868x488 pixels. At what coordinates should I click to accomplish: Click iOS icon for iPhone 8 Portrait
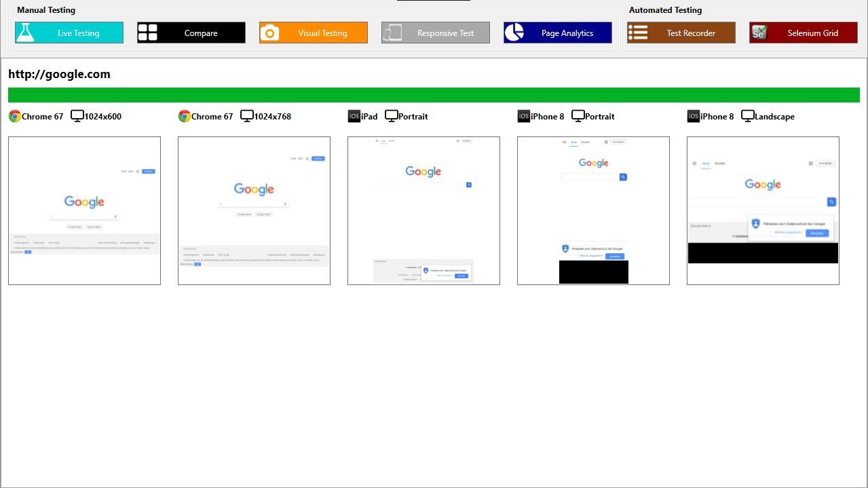(x=523, y=116)
